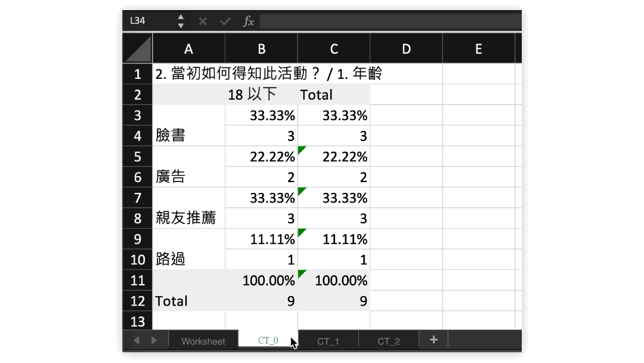Switch to the Worksheet tab
The width and height of the screenshot is (644, 363).
[203, 342]
